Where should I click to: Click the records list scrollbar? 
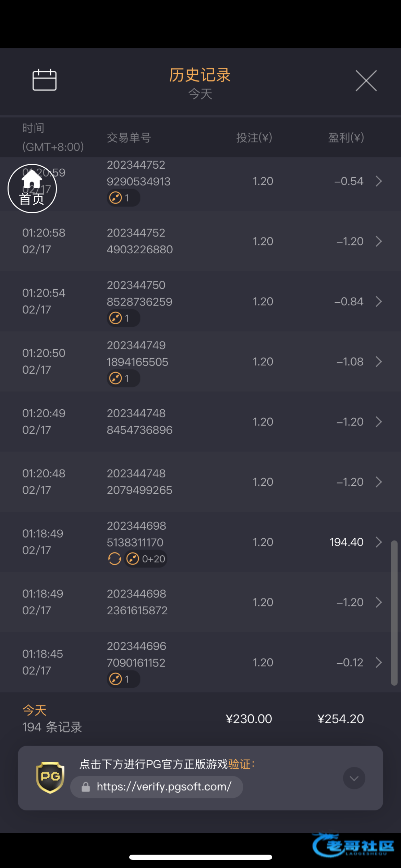(394, 613)
